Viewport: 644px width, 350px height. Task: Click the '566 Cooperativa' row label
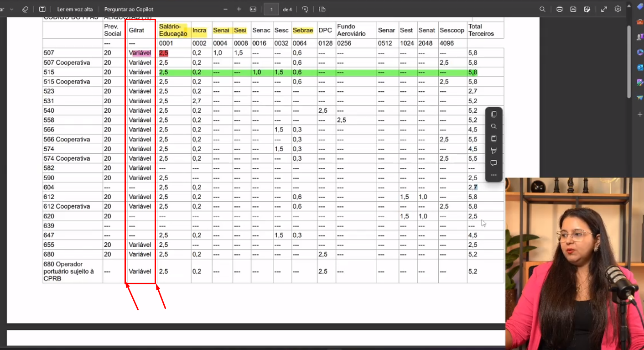(x=67, y=139)
